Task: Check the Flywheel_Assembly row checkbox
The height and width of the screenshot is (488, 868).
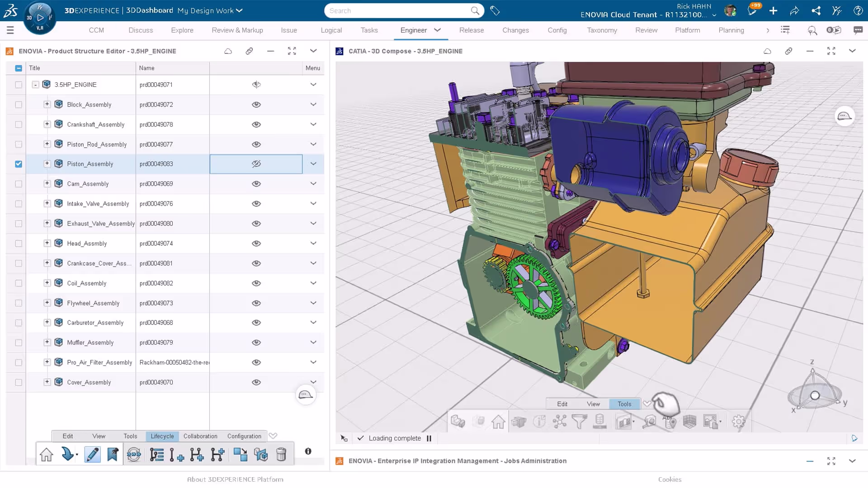Action: [x=19, y=303]
